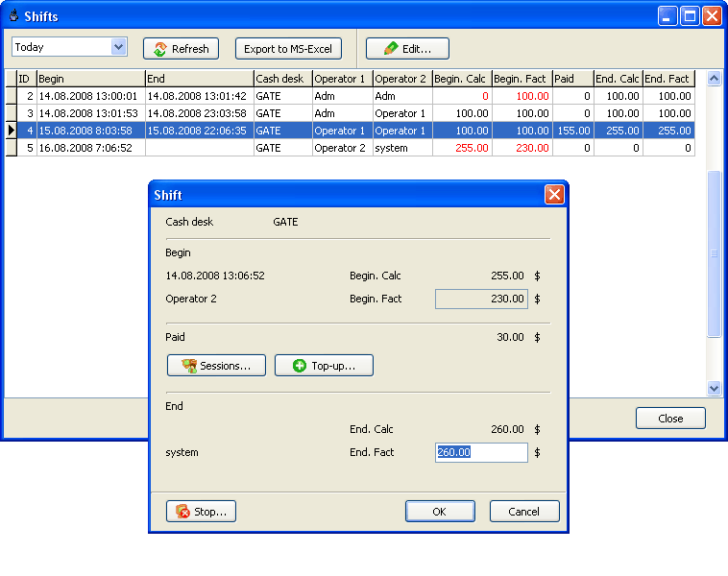
Task: Click the Paid column header
Action: click(572, 79)
